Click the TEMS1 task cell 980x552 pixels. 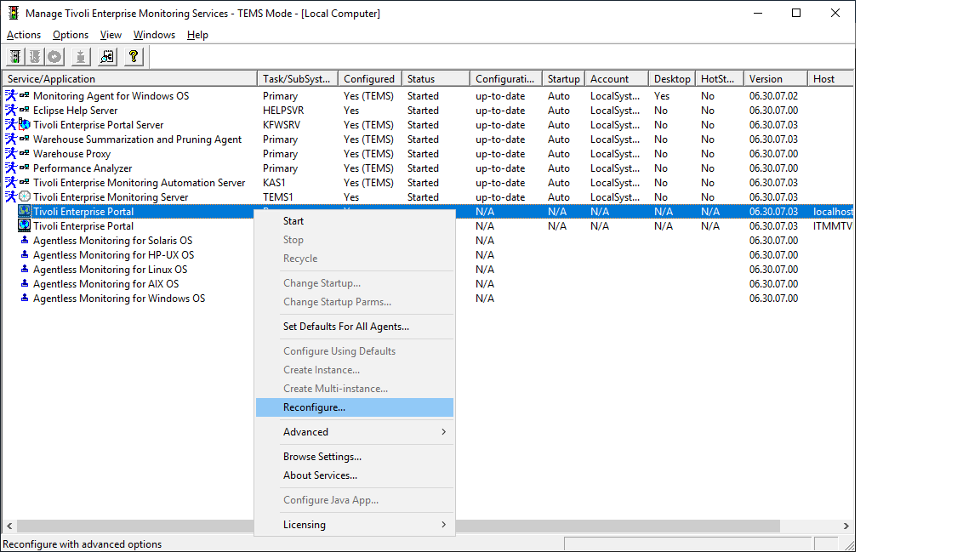[x=277, y=197]
